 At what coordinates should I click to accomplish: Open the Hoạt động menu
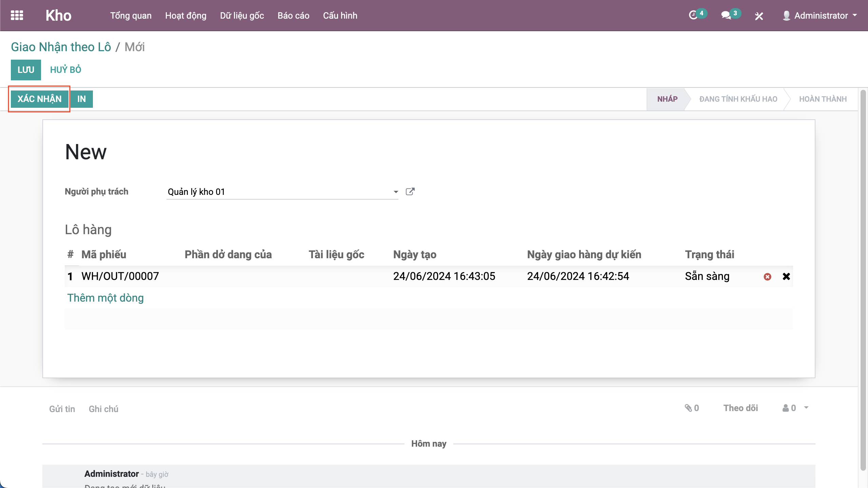(x=185, y=16)
